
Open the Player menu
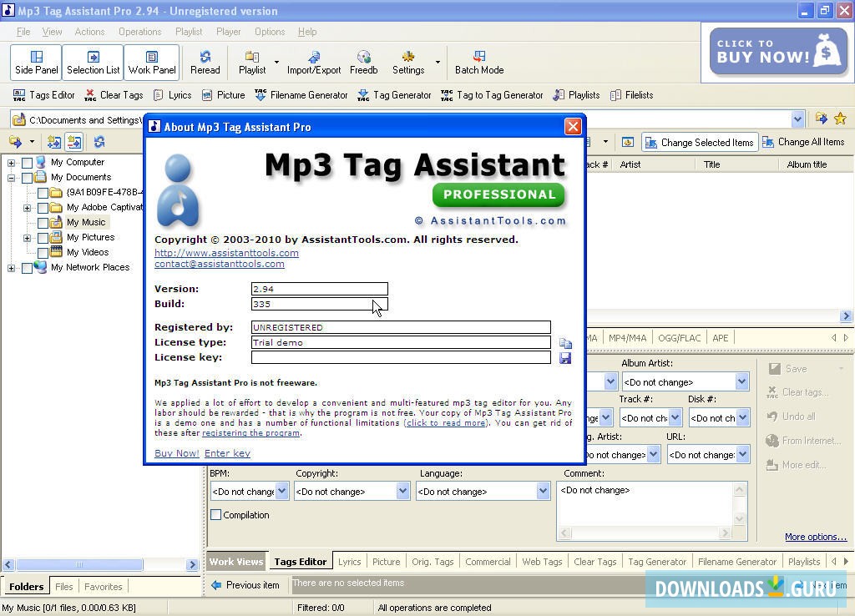pos(227,31)
